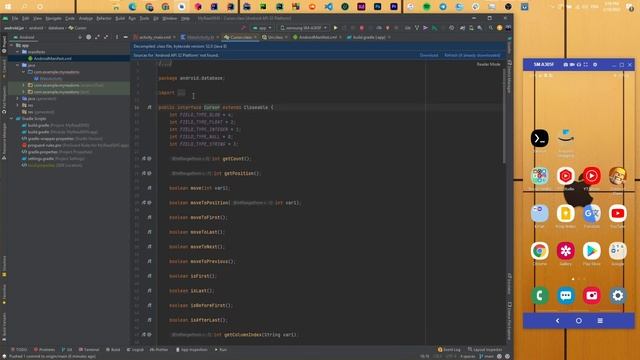Open Camera app on phone dock
Viewport: 640px width, 360px height.
591,296
